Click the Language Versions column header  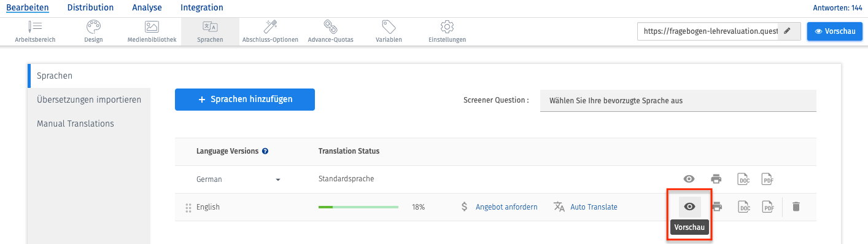(x=227, y=151)
